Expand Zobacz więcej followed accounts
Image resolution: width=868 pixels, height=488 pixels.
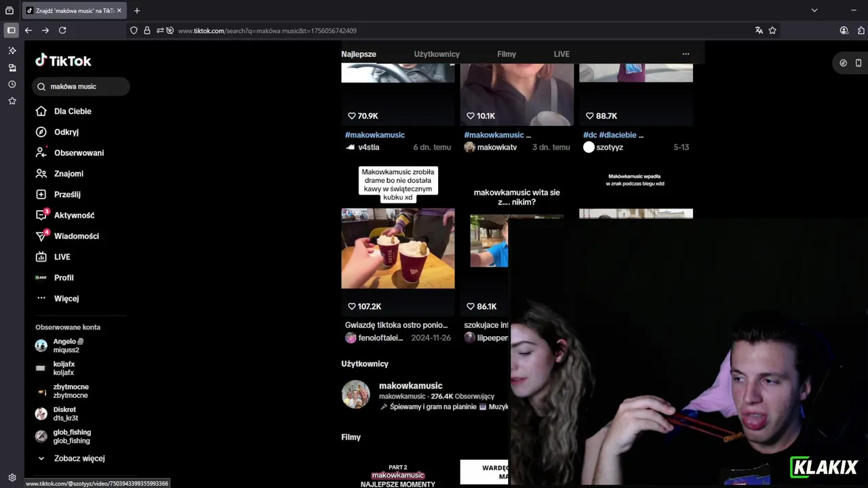click(x=71, y=458)
